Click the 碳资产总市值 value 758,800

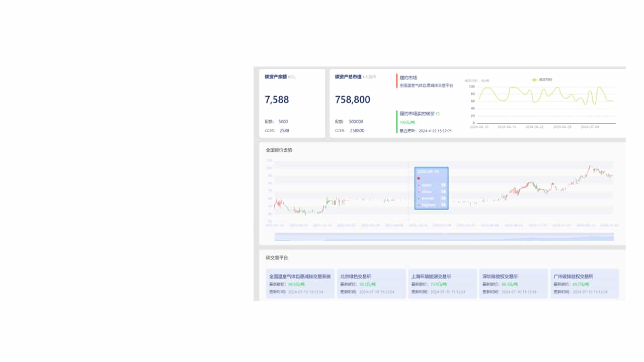tap(352, 100)
